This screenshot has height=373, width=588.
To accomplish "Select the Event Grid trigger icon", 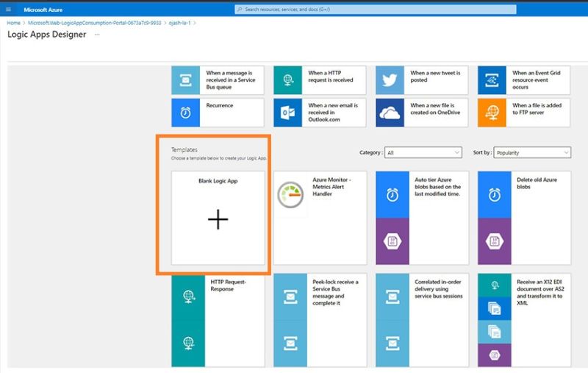I will (492, 80).
